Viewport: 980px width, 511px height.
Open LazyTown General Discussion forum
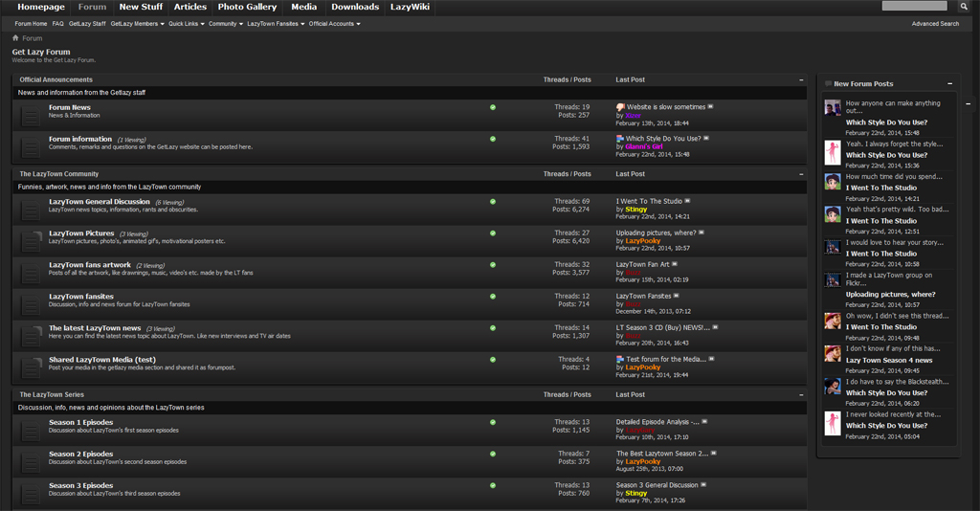99,202
